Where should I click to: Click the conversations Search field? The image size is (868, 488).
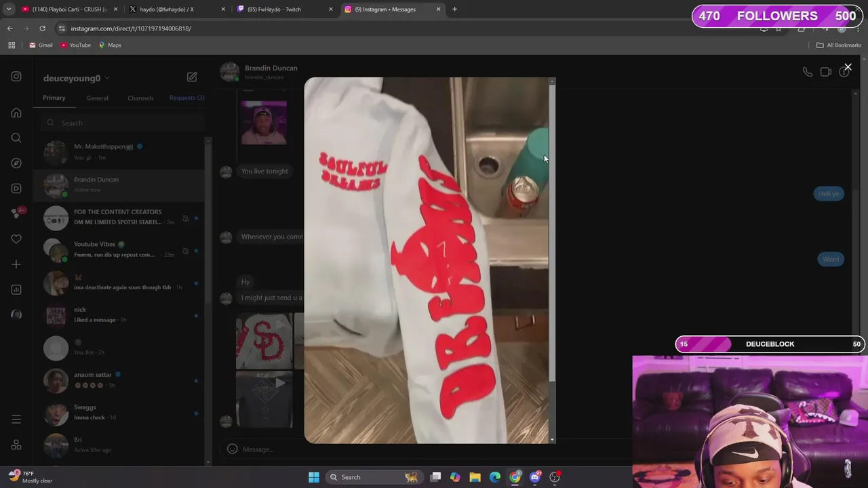(122, 123)
